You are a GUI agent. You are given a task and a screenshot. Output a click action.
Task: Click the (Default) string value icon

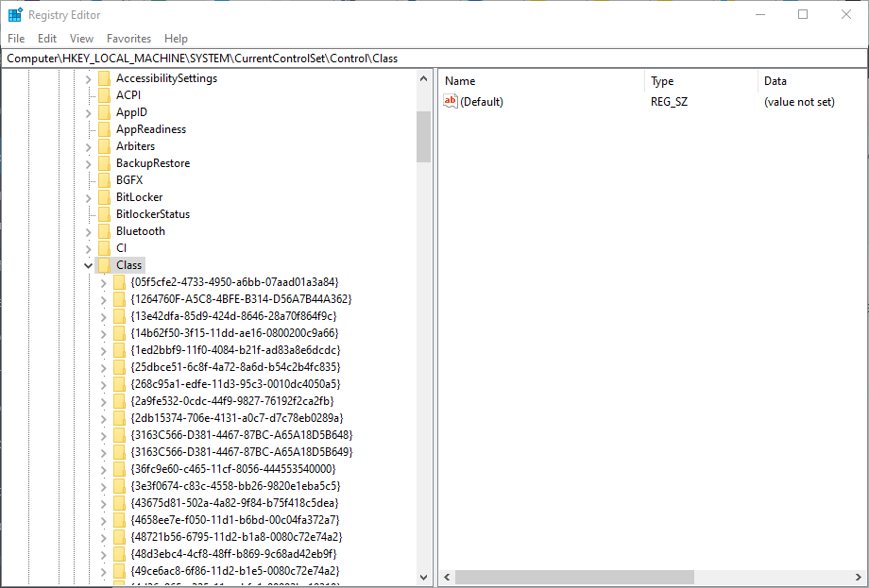tap(451, 101)
